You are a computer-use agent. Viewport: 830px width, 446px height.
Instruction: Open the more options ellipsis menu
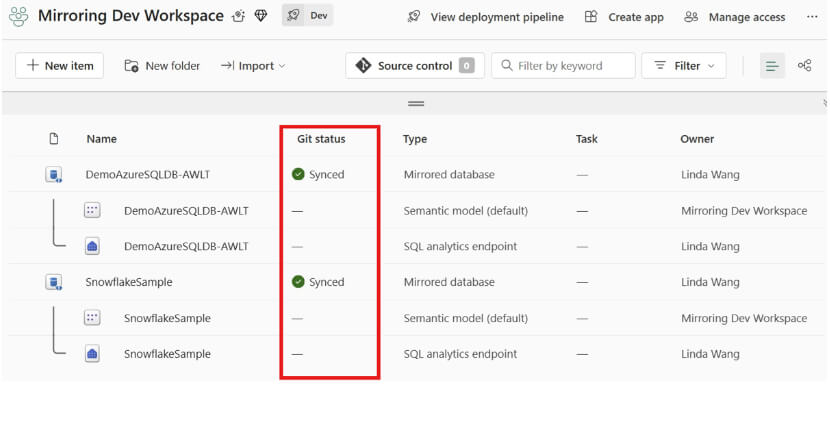tap(809, 17)
